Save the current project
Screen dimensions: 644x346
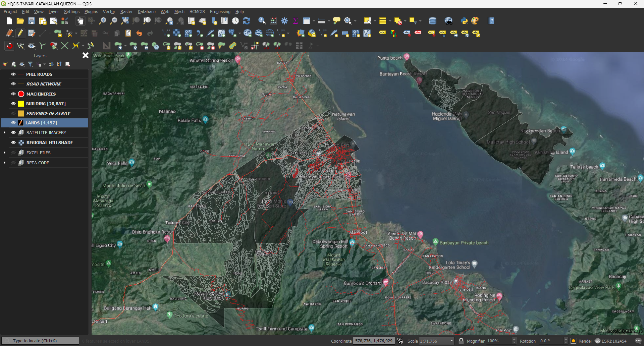pos(31,21)
